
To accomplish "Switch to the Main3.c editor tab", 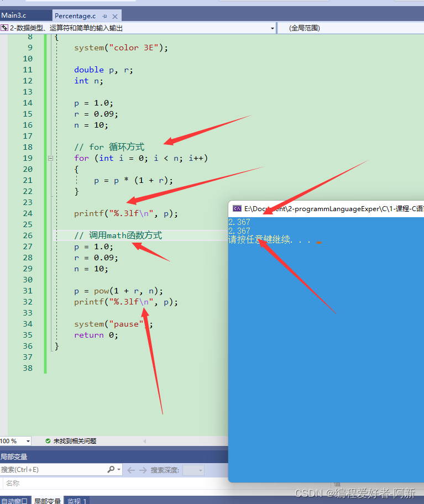I will [x=13, y=15].
